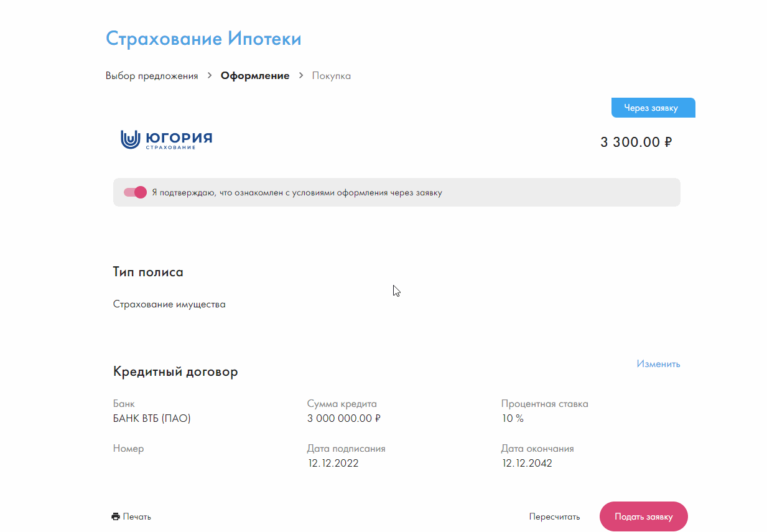Click the Сумма кредита label

(x=342, y=404)
